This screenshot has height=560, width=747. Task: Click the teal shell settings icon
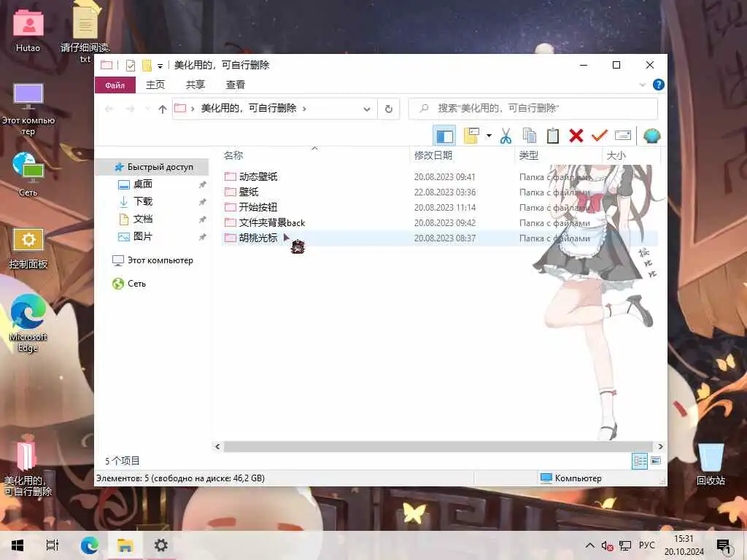click(651, 136)
